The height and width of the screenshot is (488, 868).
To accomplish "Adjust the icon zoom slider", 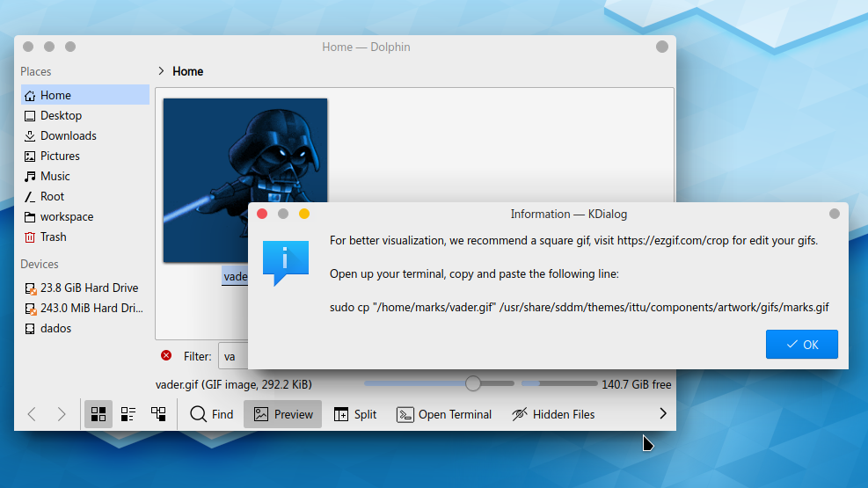I will click(x=473, y=382).
